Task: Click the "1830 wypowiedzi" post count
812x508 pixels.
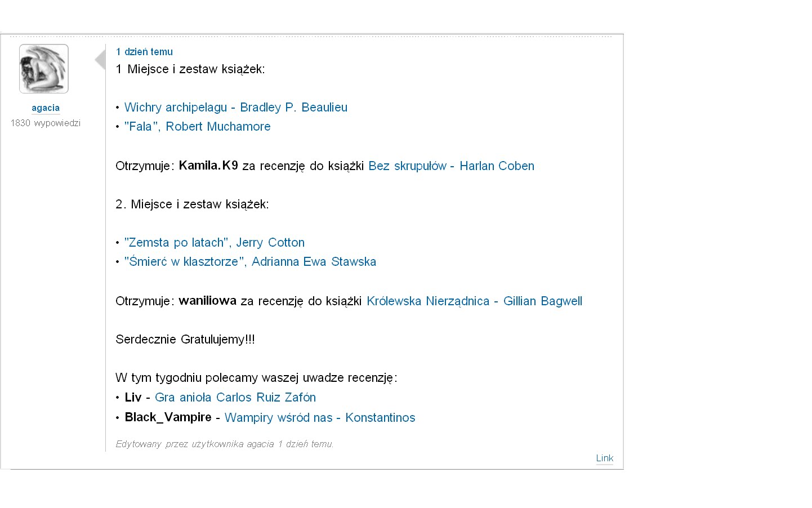Action: point(46,123)
